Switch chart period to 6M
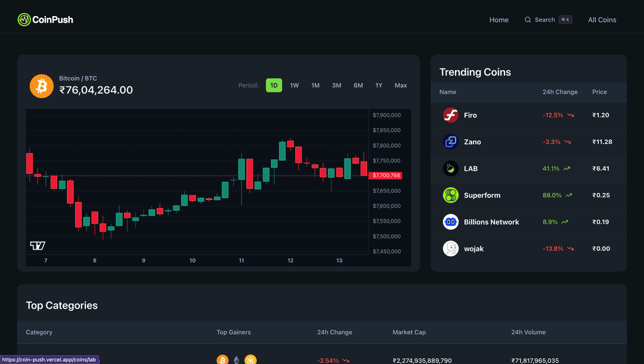 (x=358, y=85)
